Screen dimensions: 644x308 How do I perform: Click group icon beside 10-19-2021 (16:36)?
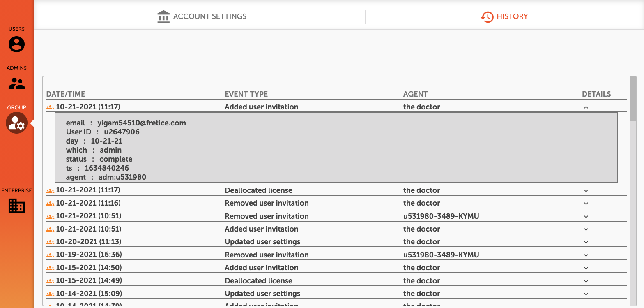coord(50,255)
